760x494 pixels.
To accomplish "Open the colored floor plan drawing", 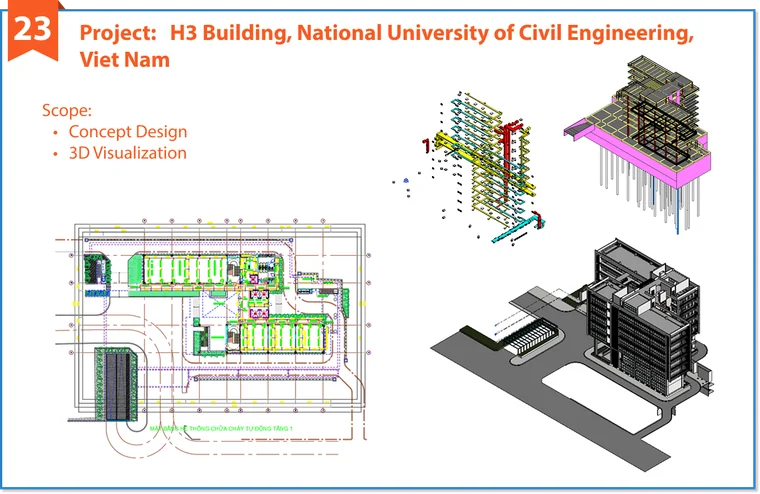I will coord(214,336).
